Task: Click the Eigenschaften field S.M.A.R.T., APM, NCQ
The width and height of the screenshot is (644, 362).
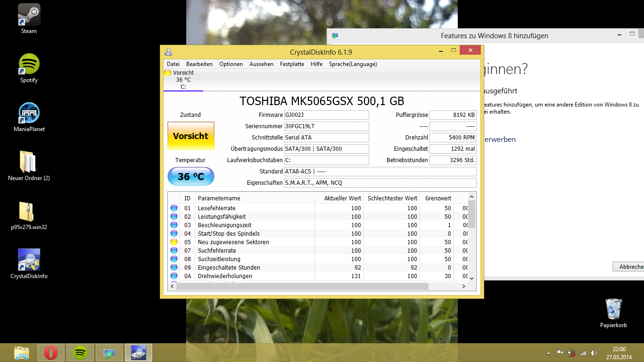Action: [380, 183]
